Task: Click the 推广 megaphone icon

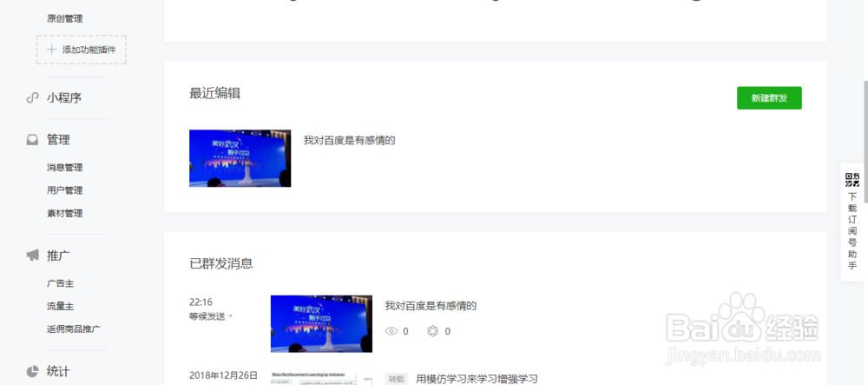Action: click(33, 256)
